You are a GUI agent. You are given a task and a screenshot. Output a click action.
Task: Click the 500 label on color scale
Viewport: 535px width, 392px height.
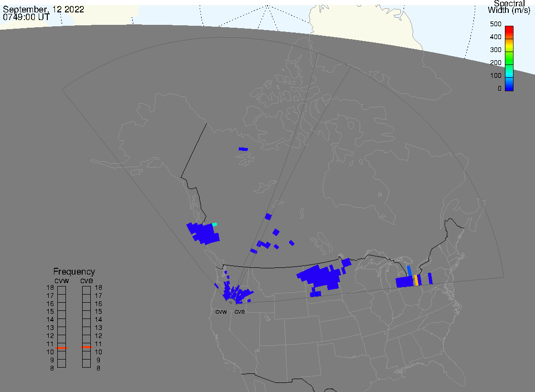click(x=495, y=24)
